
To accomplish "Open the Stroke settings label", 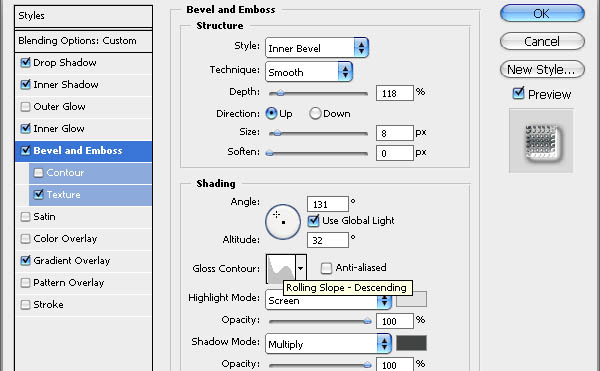I will click(48, 304).
